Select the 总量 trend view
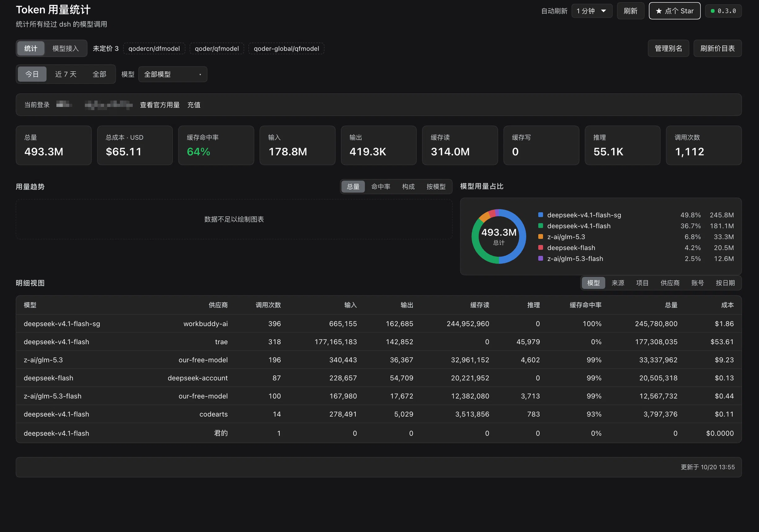This screenshot has height=532, width=759. point(353,187)
